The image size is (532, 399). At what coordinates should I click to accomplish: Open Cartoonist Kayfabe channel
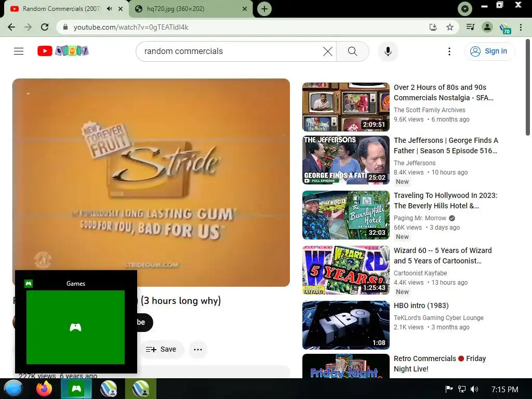(x=420, y=273)
